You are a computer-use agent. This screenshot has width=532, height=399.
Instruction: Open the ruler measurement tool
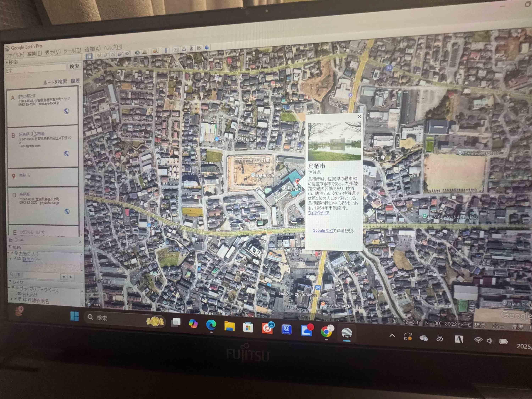[166, 51]
